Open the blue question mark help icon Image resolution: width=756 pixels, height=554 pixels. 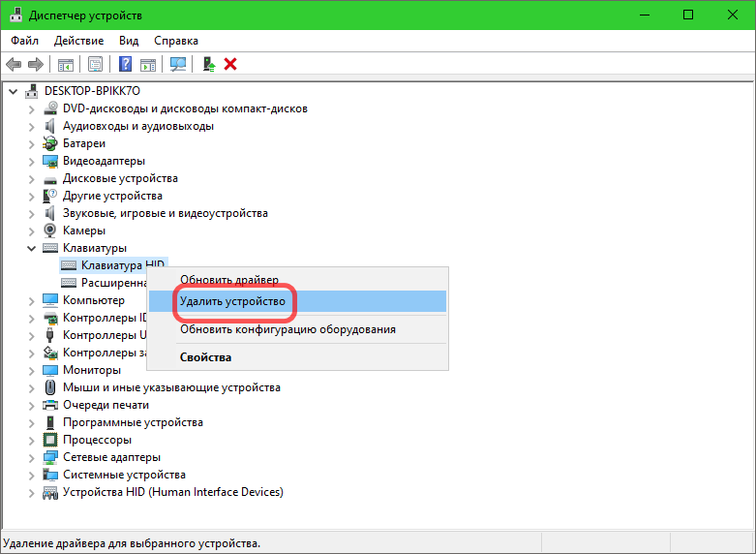click(x=125, y=64)
